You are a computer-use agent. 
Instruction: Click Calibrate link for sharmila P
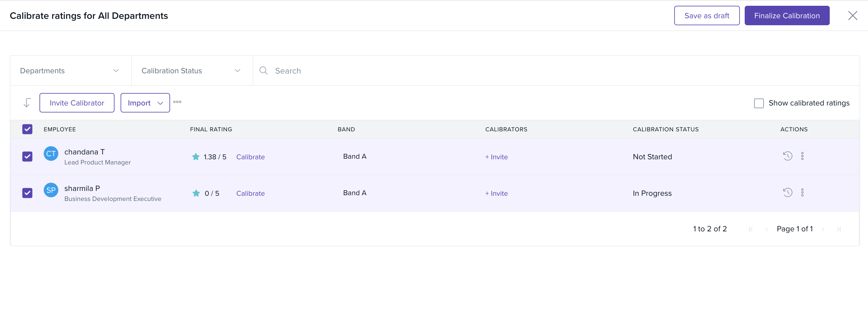[x=250, y=193]
